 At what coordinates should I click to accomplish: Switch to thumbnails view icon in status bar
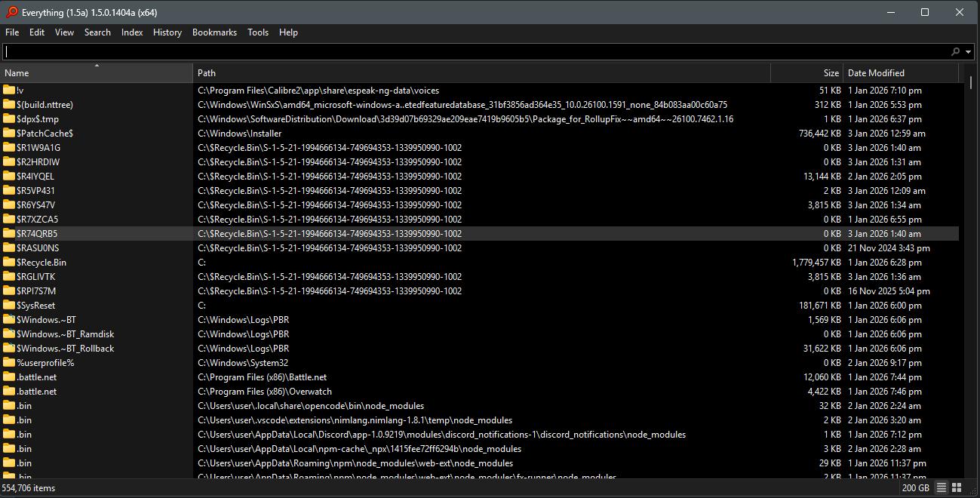(957, 487)
